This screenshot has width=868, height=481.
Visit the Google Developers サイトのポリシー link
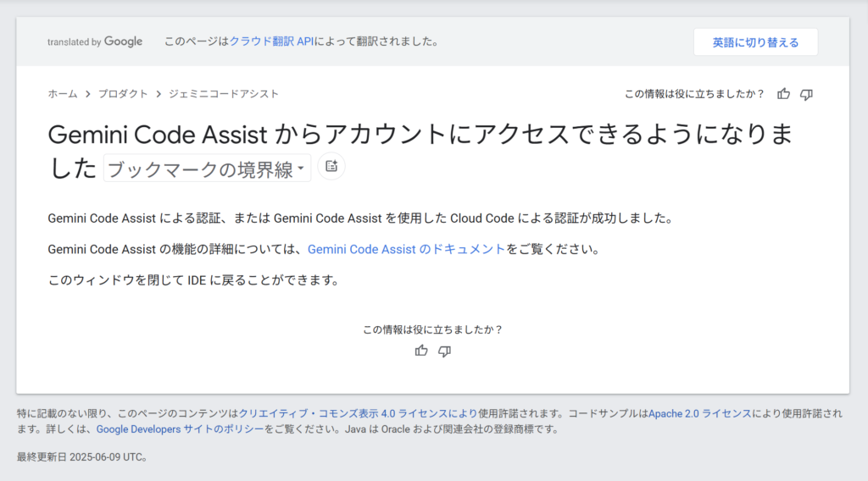(180, 429)
